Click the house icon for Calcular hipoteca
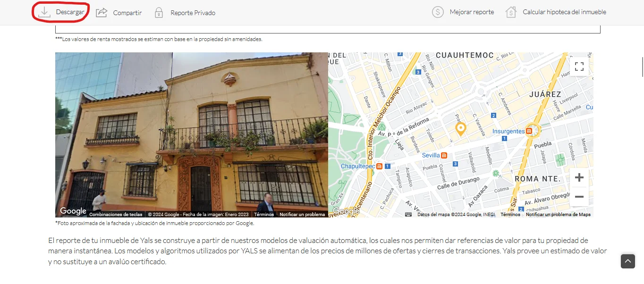The height and width of the screenshot is (284, 644). click(x=511, y=12)
